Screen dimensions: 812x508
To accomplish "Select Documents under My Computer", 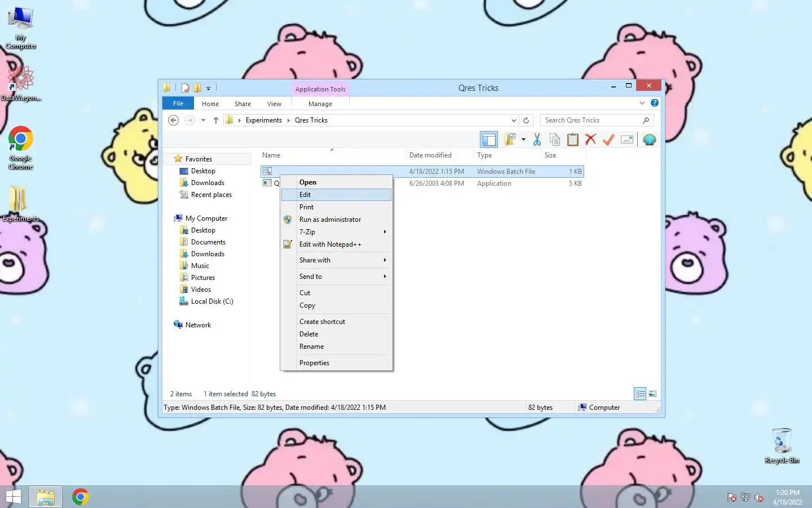I will pos(202,242).
